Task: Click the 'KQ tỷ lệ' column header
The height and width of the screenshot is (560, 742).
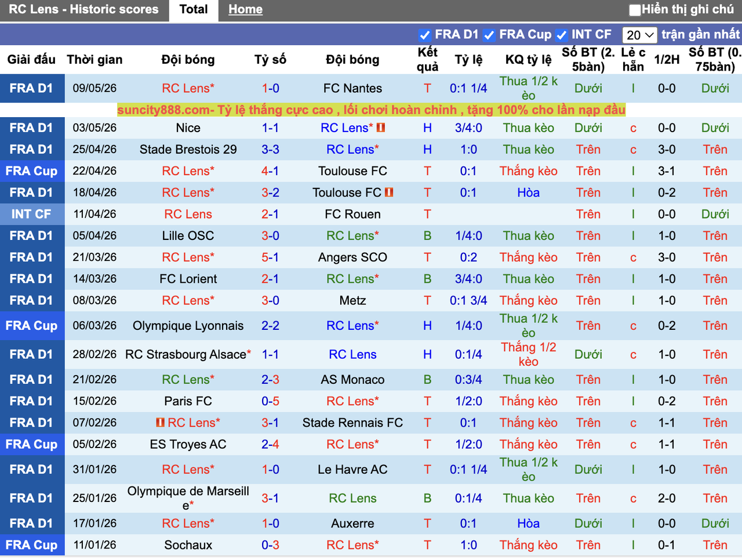Action: click(x=528, y=59)
